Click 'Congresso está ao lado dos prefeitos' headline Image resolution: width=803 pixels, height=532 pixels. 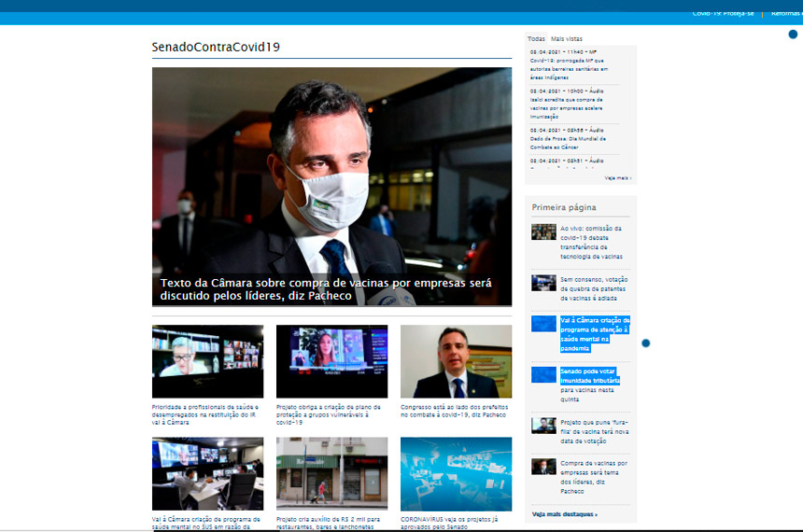(x=456, y=411)
